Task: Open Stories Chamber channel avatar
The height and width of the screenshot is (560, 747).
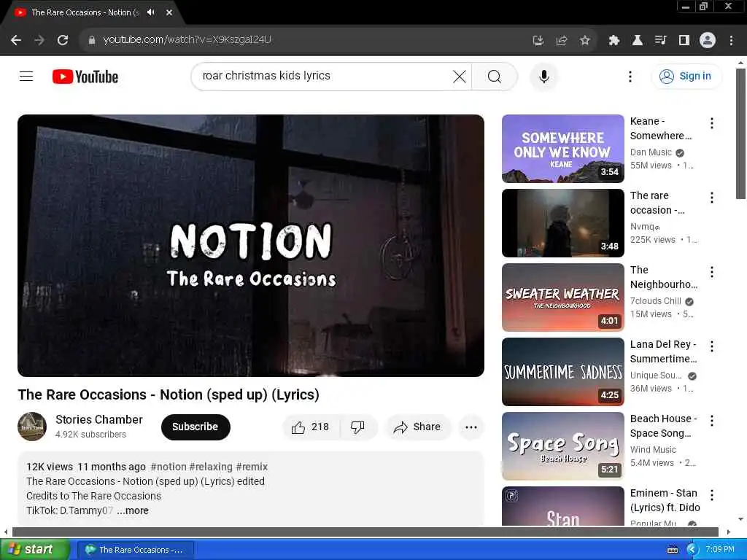Action: 32,427
